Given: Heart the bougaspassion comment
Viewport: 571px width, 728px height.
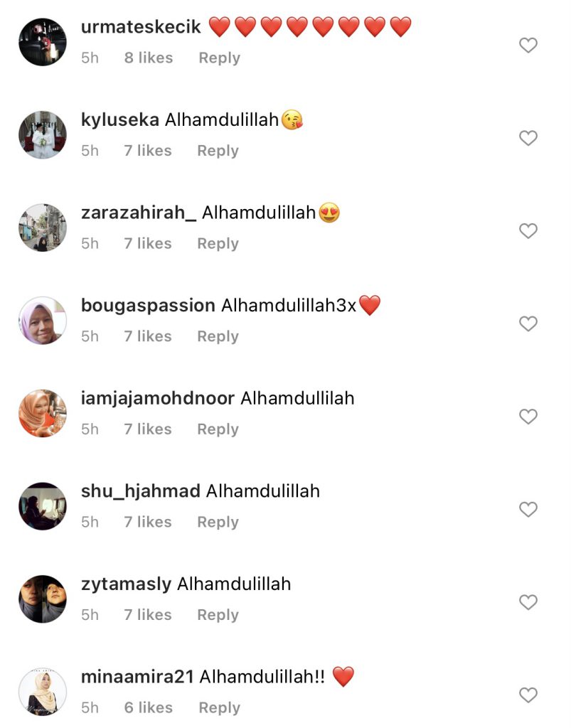Looking at the screenshot, I should coord(528,323).
